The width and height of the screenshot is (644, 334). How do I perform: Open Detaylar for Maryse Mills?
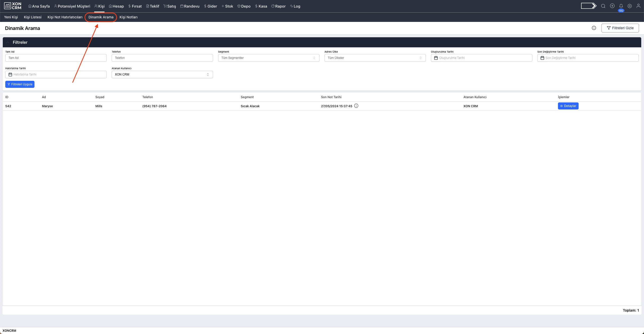point(568,106)
